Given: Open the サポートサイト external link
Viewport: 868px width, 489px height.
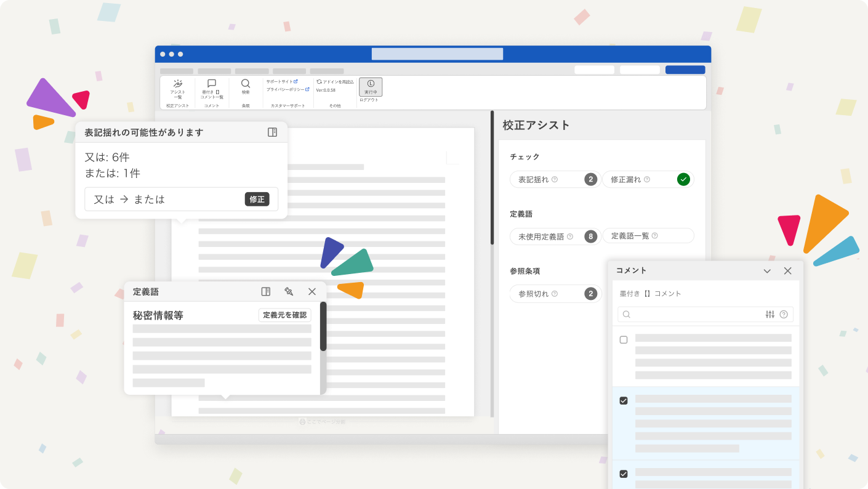Looking at the screenshot, I should [x=281, y=81].
